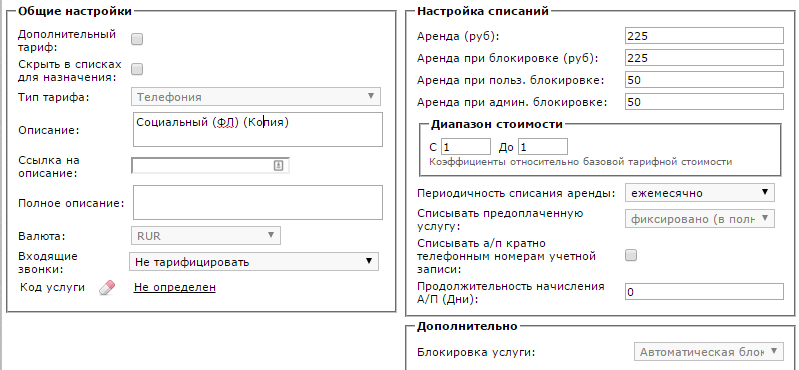Click the Не определен link

(175, 287)
